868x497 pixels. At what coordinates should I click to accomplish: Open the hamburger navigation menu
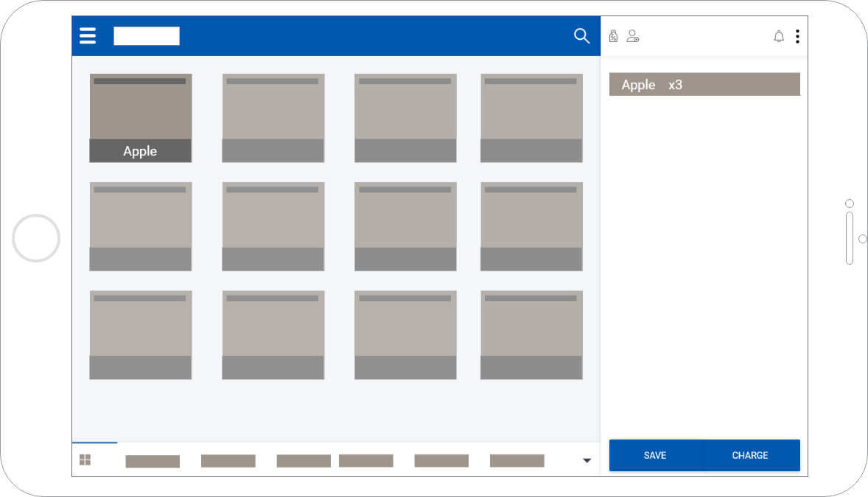88,36
